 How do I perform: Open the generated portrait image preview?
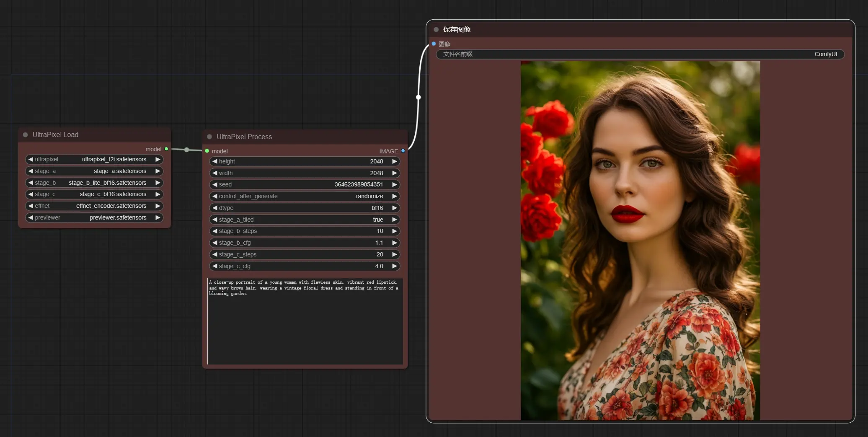coord(640,240)
